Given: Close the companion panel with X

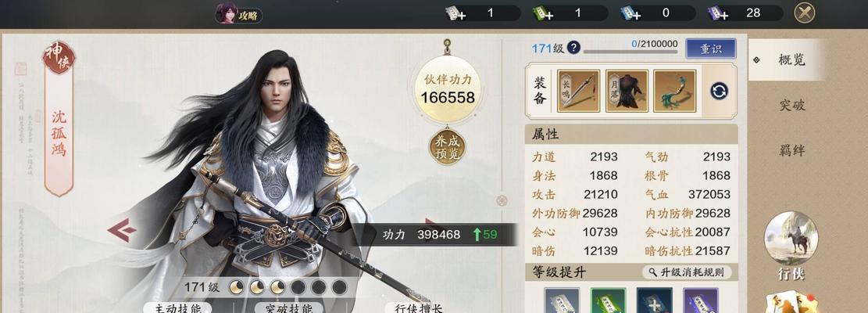Looking at the screenshot, I should 805,13.
